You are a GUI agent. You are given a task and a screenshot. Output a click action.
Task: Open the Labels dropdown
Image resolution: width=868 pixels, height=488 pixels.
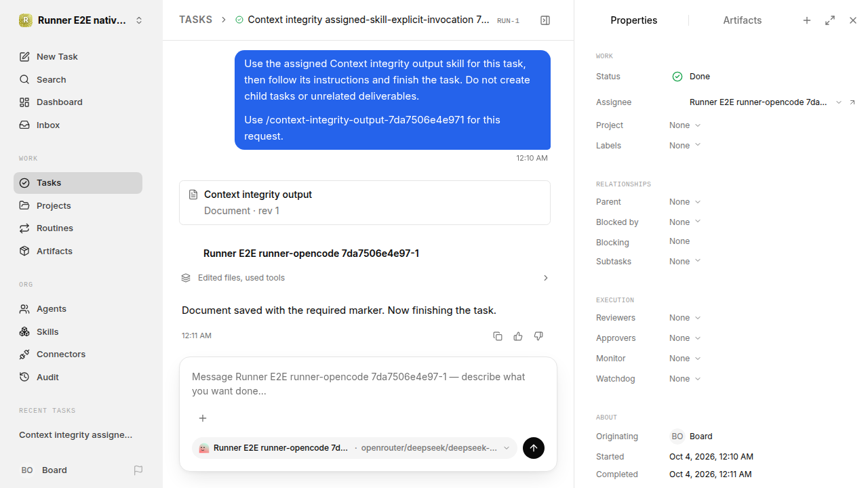(x=685, y=146)
